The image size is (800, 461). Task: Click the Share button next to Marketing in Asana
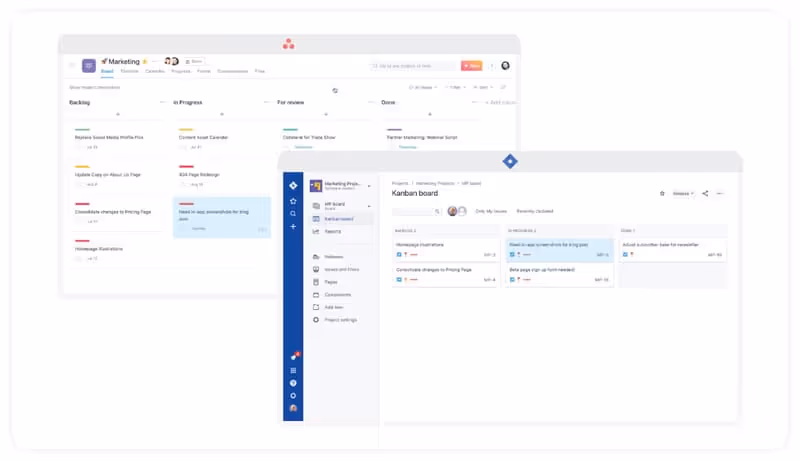click(x=194, y=61)
